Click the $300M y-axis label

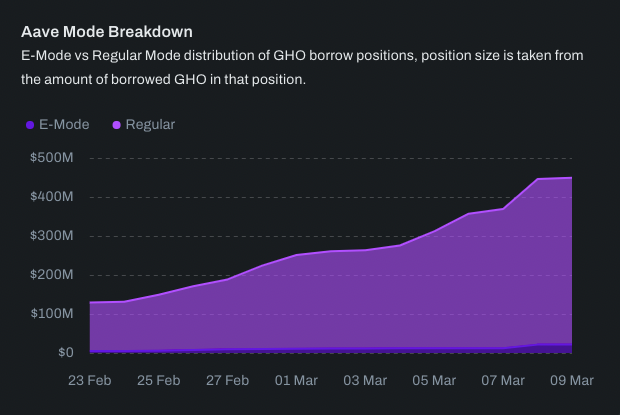point(52,236)
